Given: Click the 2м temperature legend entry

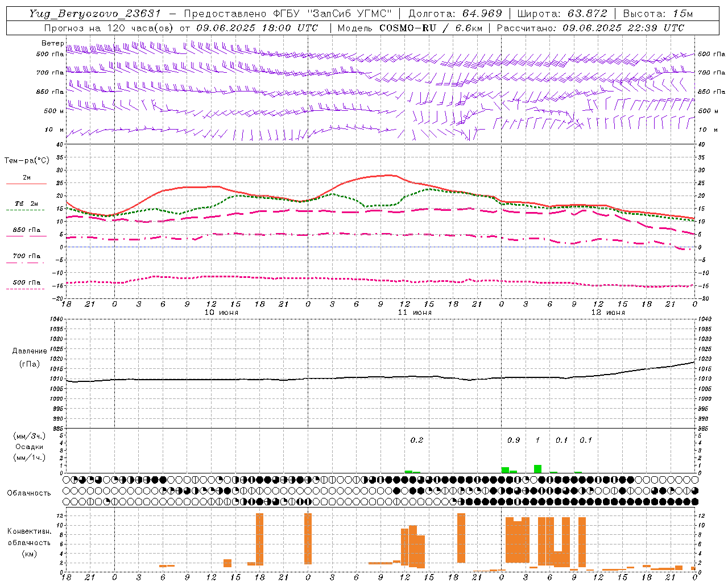Looking at the screenshot, I should [x=27, y=177].
